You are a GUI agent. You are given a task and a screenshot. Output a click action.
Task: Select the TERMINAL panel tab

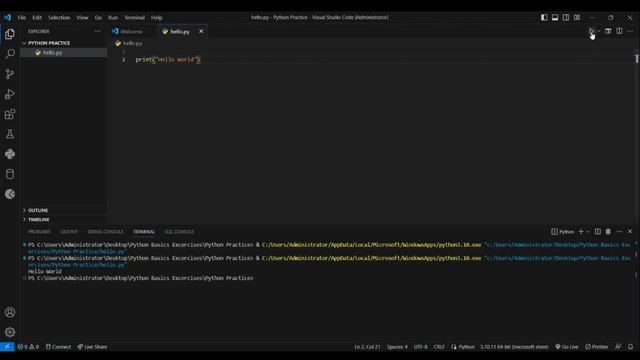pyautogui.click(x=144, y=232)
